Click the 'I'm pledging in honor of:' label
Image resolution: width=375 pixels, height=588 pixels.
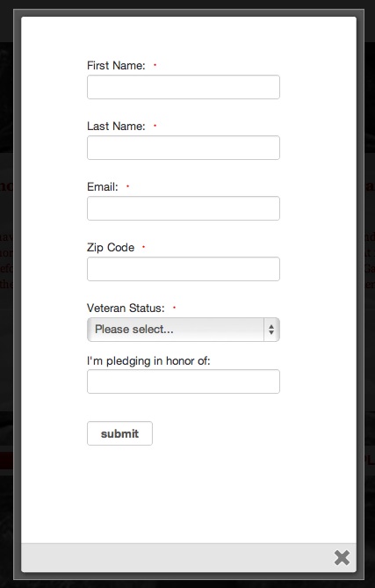pyautogui.click(x=148, y=360)
